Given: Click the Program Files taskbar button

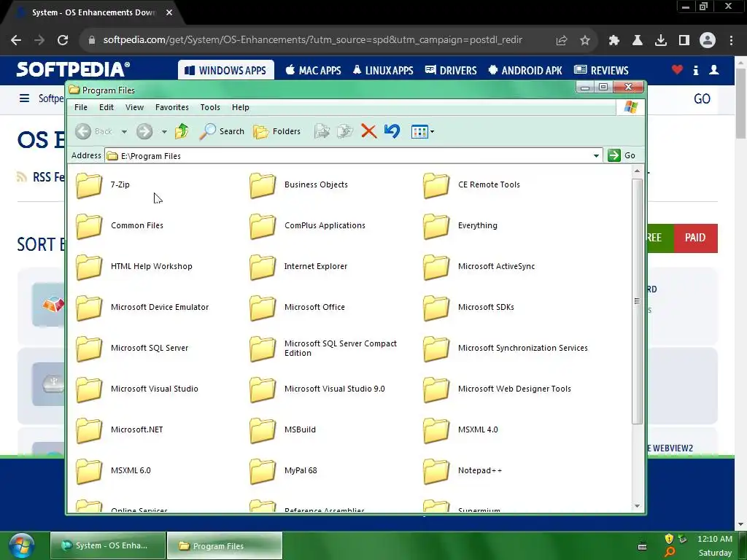Looking at the screenshot, I should coord(225,545).
